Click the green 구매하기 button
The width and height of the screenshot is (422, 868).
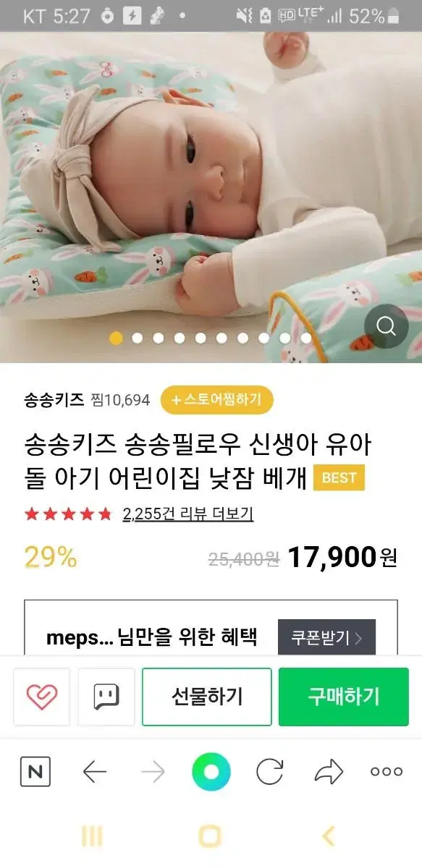[344, 697]
